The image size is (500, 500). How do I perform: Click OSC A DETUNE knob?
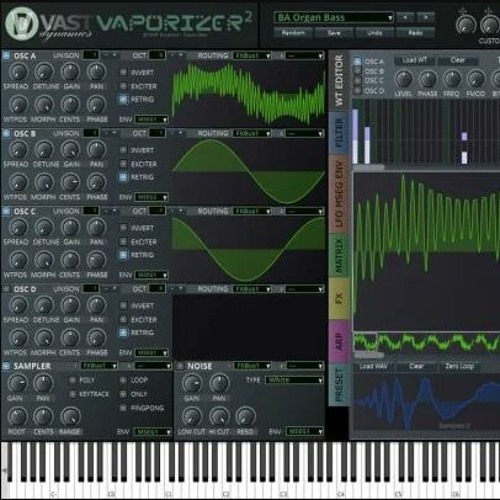(44, 71)
